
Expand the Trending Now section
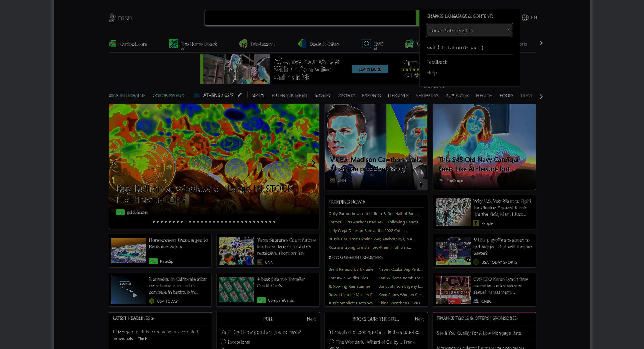(x=346, y=202)
